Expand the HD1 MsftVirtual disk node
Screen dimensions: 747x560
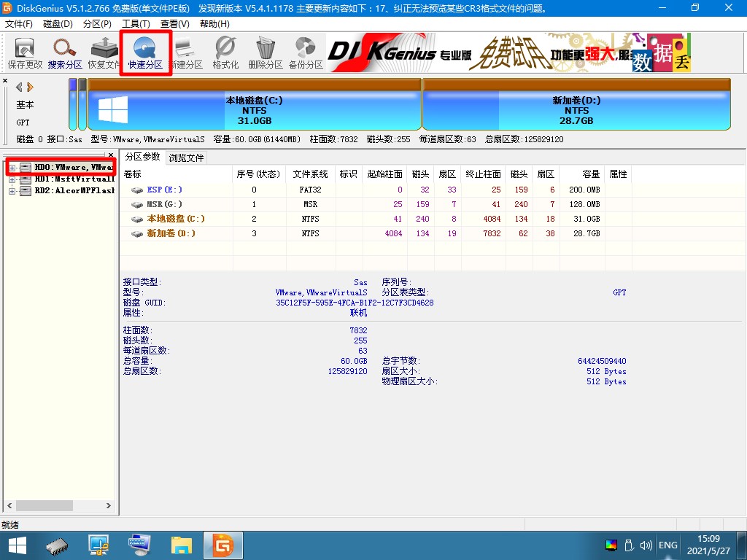pyautogui.click(x=12, y=179)
